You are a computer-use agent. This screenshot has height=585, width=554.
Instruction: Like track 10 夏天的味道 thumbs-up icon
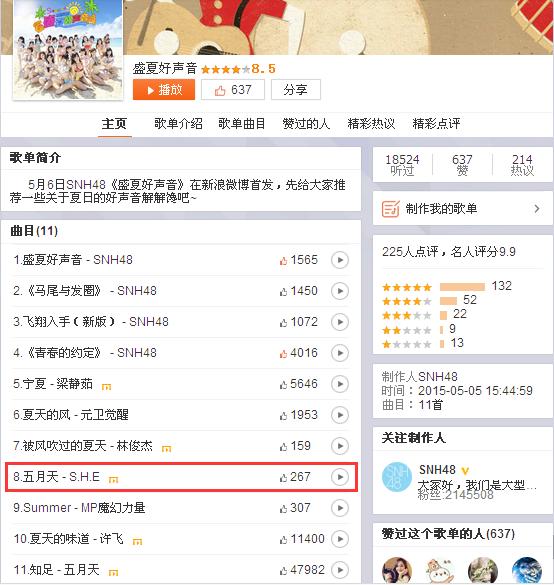284,539
